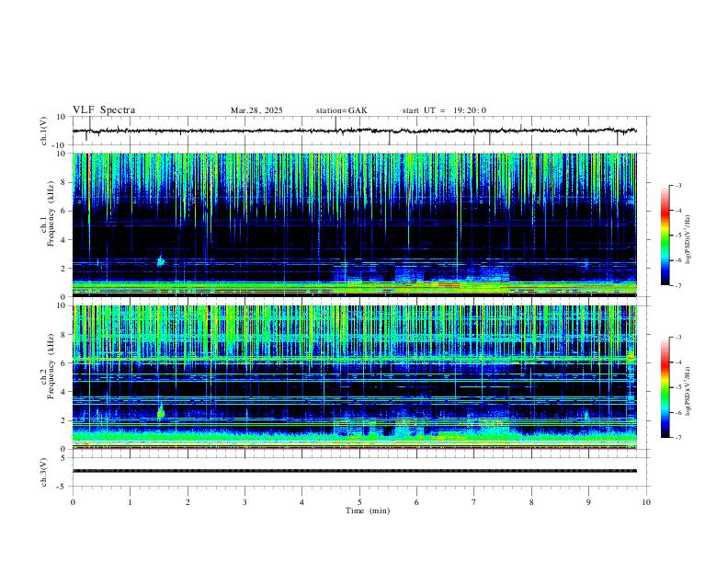The height and width of the screenshot is (563, 728).
Task: Click the lower "log(PSD)(V²/Hz)" color bar label
Action: [688, 391]
